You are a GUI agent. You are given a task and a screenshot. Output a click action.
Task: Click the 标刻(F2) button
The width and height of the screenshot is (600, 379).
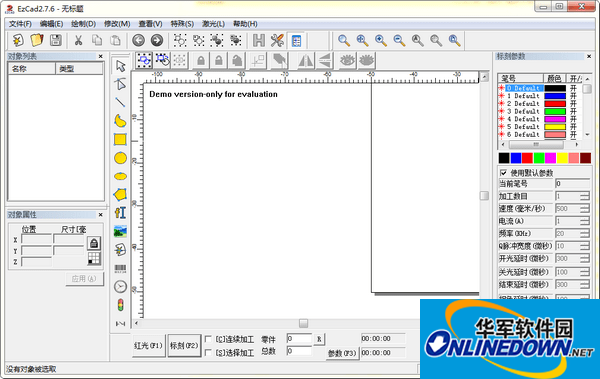click(184, 345)
